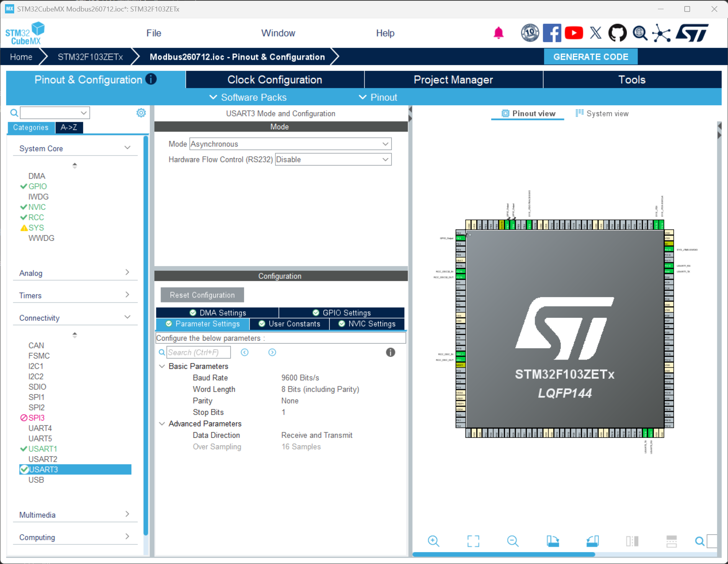Screen dimensions: 728x564
Task: Select USART1 in Connectivity list
Action: [x=43, y=449]
